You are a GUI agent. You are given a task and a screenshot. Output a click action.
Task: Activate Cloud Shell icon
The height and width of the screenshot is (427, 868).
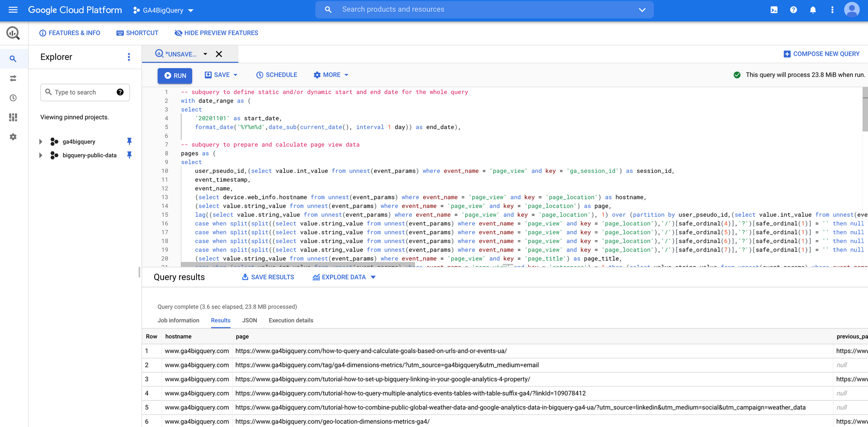point(774,10)
